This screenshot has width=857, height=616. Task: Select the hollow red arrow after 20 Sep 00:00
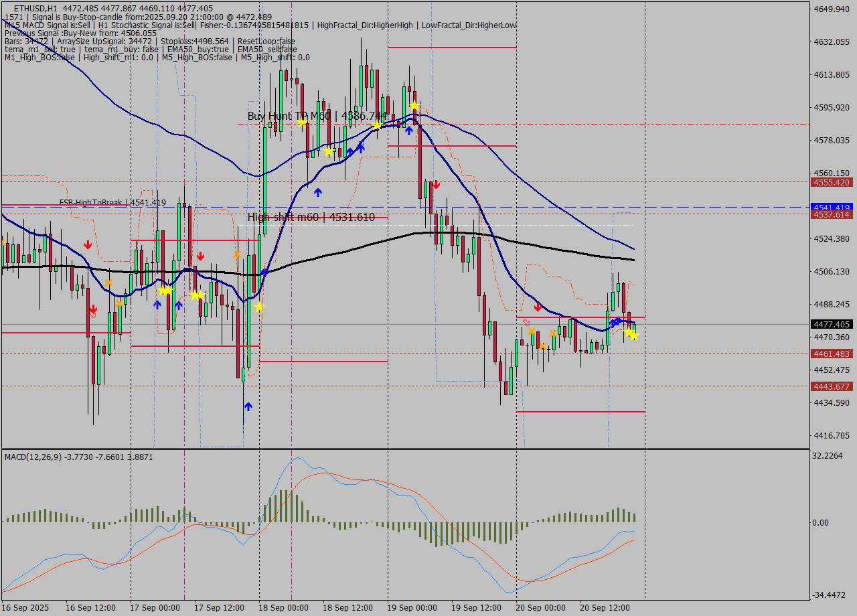[x=526, y=322]
